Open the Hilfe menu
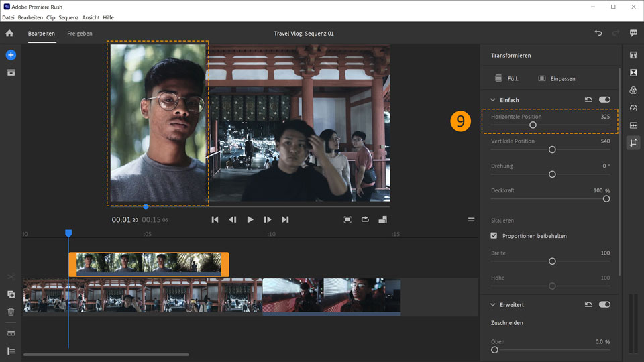 (x=109, y=17)
